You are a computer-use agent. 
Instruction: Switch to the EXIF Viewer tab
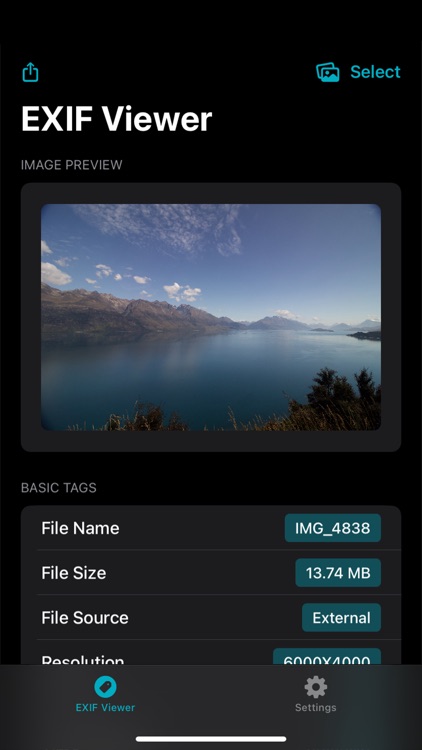pos(105,694)
